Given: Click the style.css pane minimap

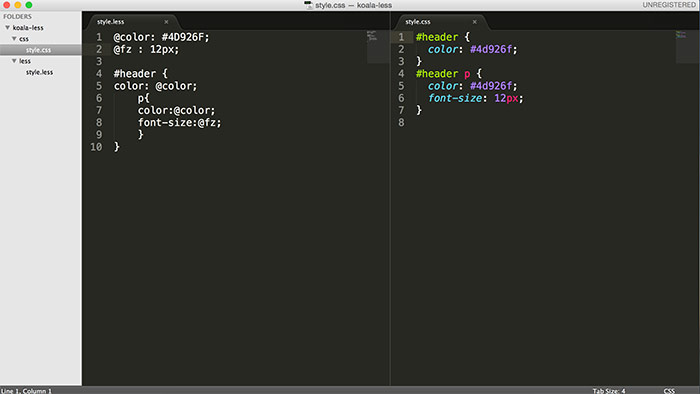Looking at the screenshot, I should (x=687, y=47).
